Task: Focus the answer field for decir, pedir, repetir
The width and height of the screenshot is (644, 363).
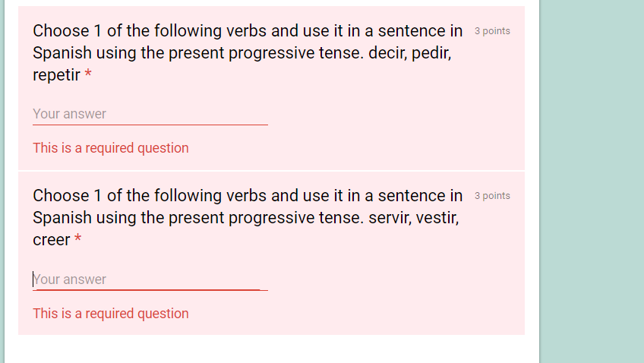Action: pyautogui.click(x=150, y=114)
